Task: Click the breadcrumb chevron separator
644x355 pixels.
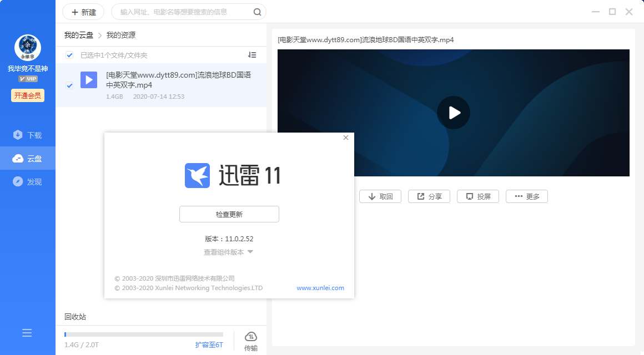Action: pos(100,35)
